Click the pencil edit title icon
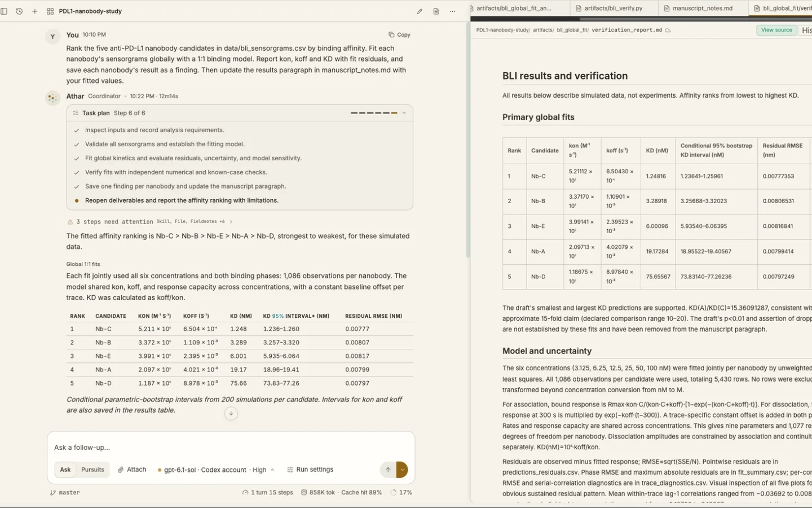Viewport: 812px width, 508px height. tap(420, 11)
